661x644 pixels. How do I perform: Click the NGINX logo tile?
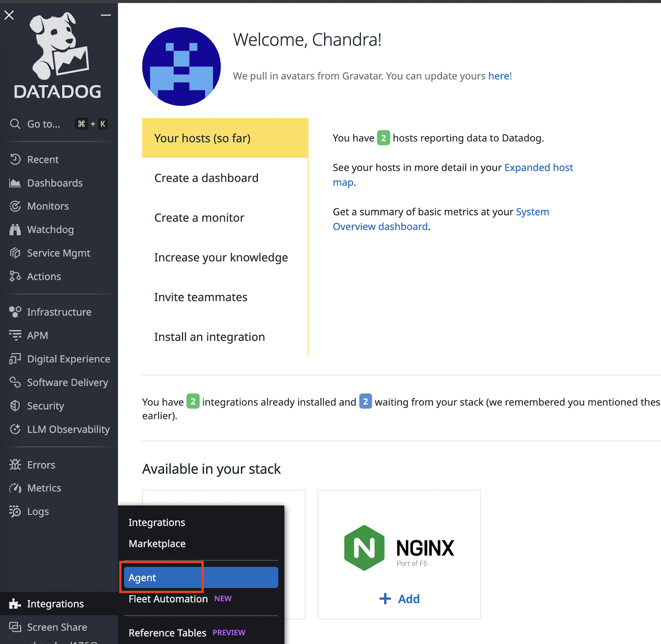point(399,548)
